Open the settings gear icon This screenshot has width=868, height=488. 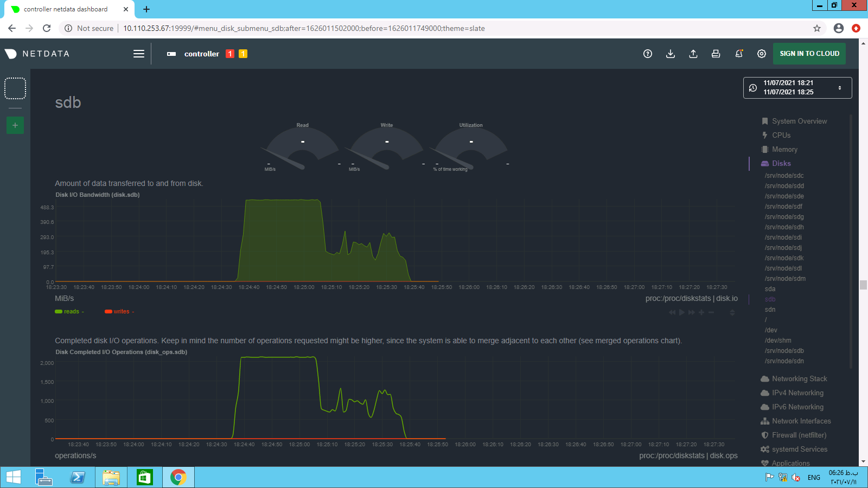tap(762, 54)
